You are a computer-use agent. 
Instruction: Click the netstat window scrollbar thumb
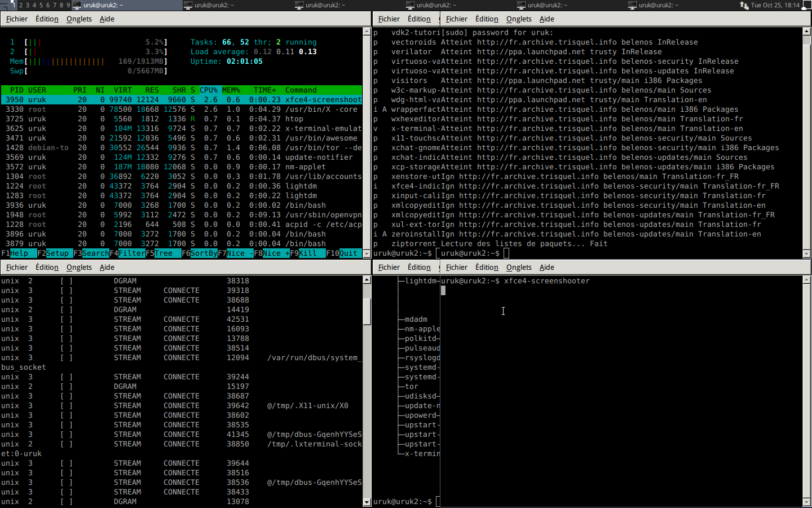(x=367, y=312)
